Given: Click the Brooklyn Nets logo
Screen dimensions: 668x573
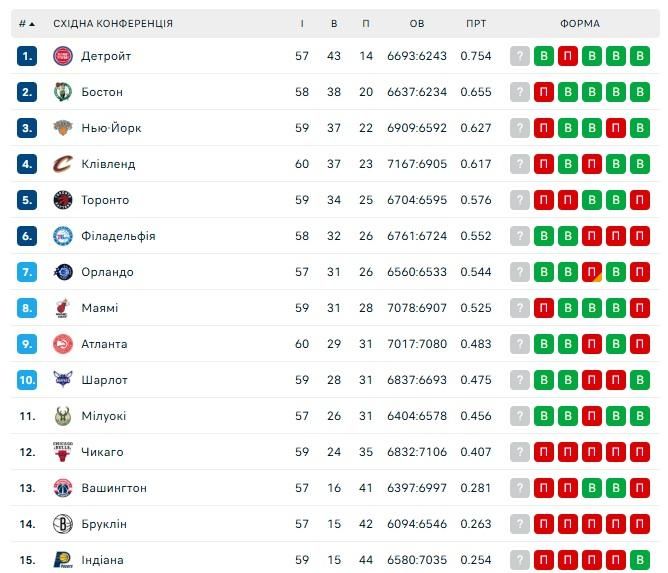Looking at the screenshot, I should (x=63, y=524).
